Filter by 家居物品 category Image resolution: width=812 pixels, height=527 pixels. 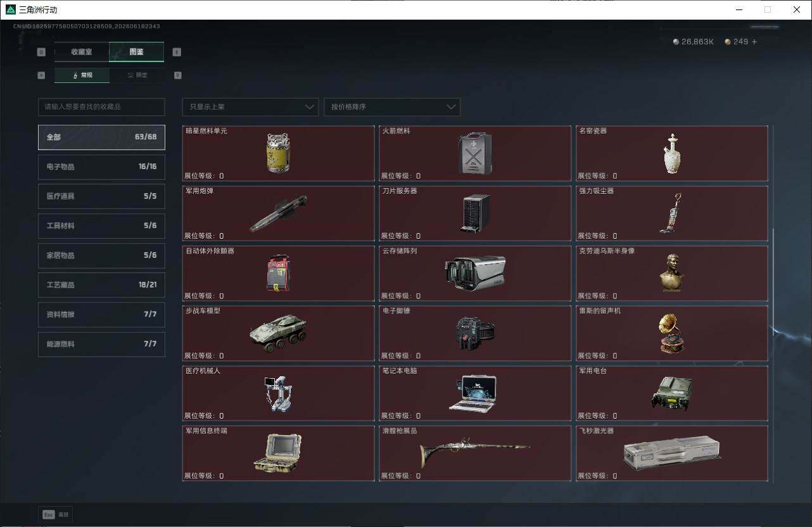pyautogui.click(x=101, y=255)
